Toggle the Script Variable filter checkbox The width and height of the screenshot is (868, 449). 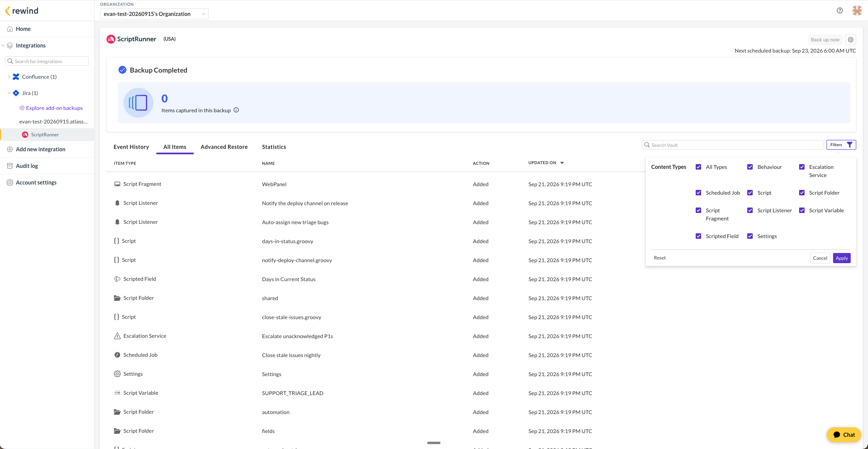pyautogui.click(x=802, y=210)
